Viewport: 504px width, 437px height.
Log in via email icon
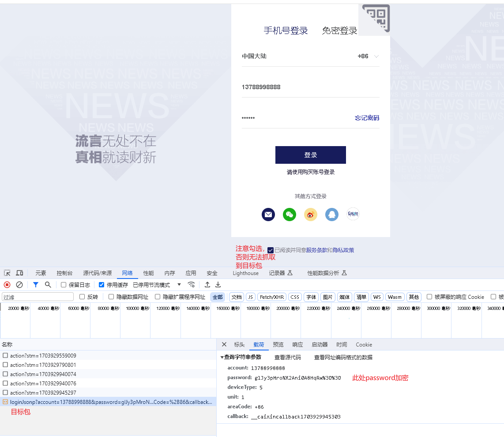[x=268, y=214]
